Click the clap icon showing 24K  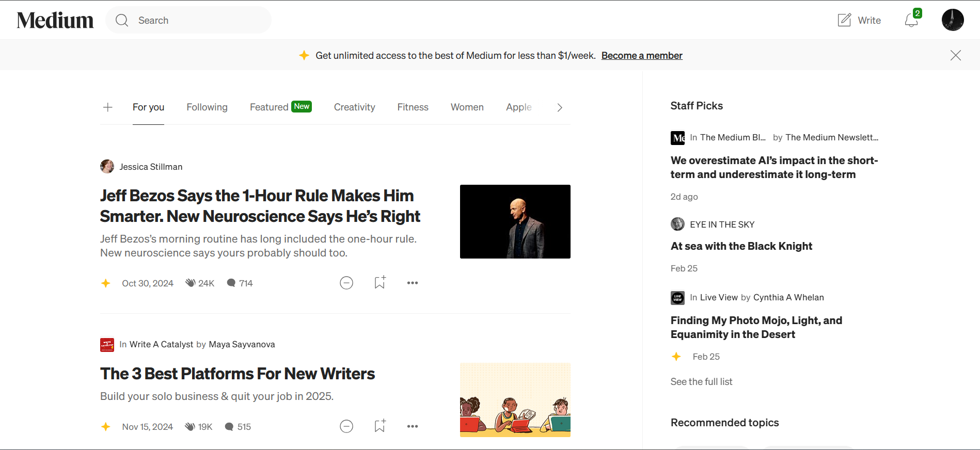coord(190,283)
